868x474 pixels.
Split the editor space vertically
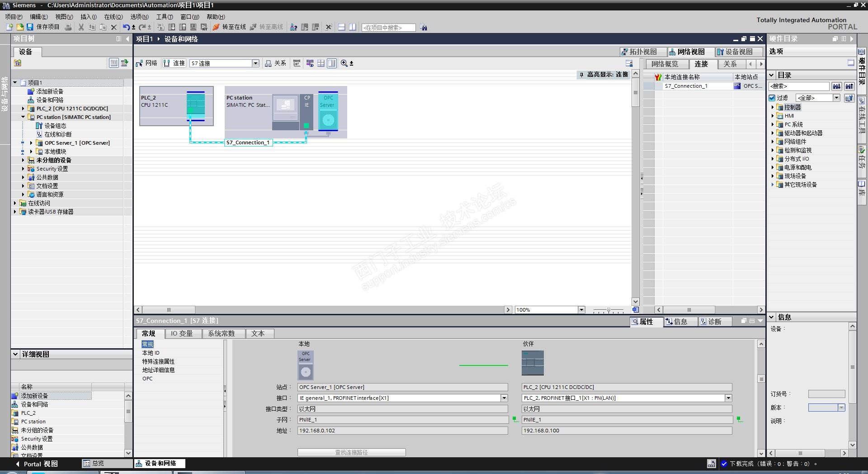353,27
